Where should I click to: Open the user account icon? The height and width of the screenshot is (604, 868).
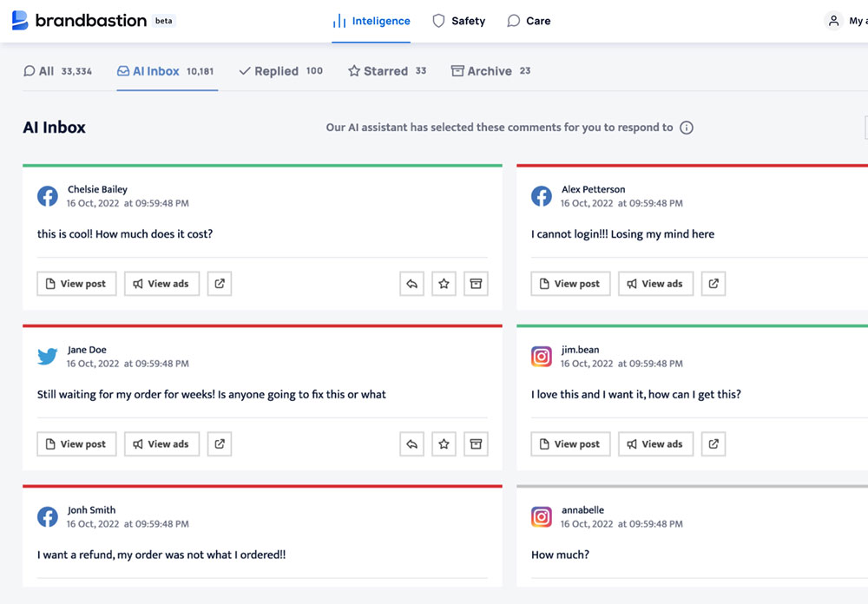tap(833, 21)
